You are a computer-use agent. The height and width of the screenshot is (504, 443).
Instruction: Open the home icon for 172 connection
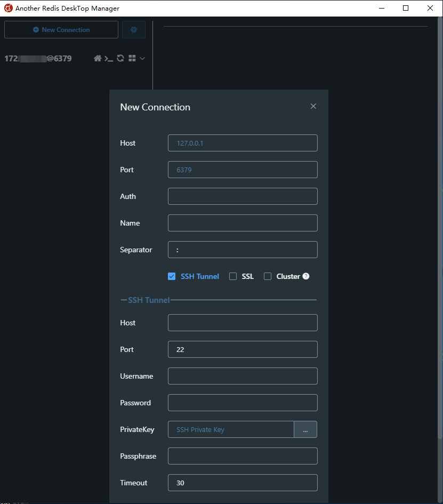tap(98, 58)
